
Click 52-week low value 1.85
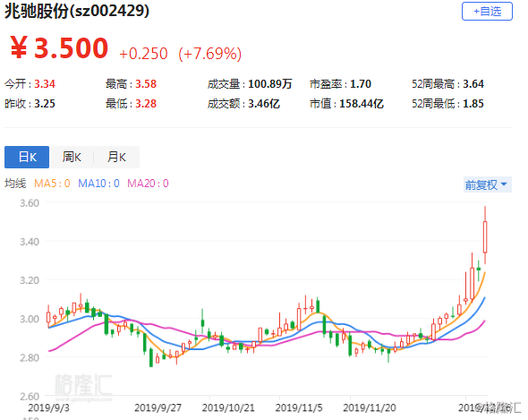pos(473,104)
